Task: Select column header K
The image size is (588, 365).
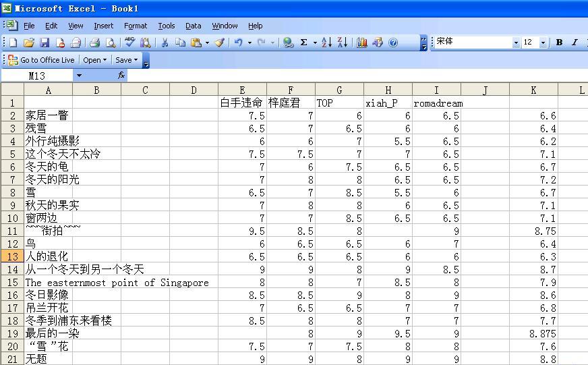Action: pyautogui.click(x=533, y=90)
